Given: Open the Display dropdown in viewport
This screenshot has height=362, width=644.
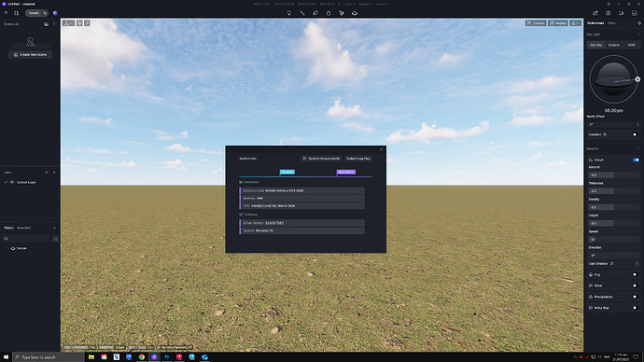Looking at the screenshot, I should [x=558, y=23].
